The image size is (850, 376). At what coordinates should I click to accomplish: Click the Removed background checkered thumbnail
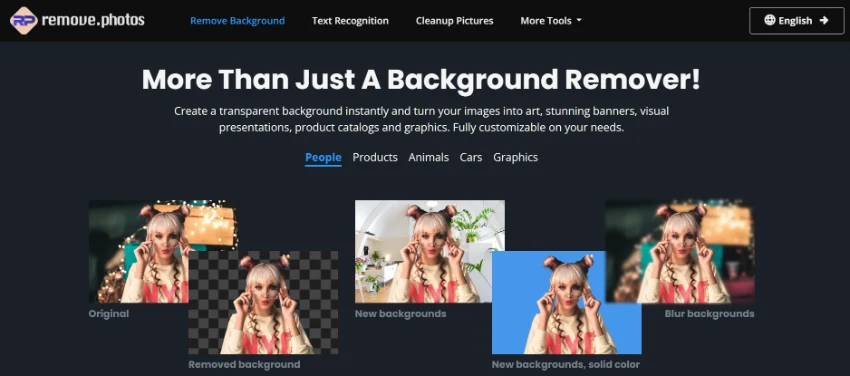point(263,302)
